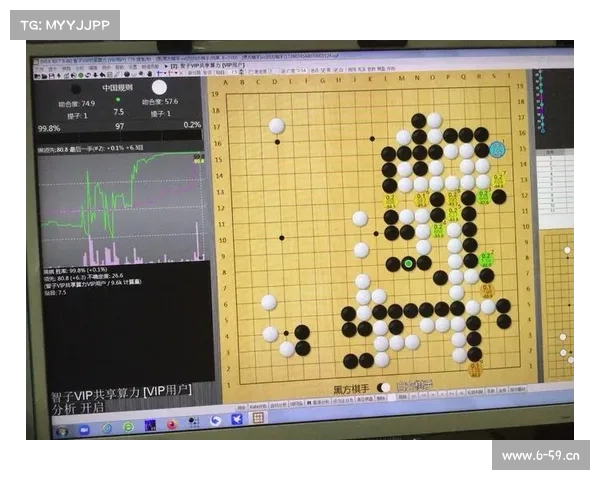Go back one move with < button
600x480 pixels.
[x=433, y=395]
